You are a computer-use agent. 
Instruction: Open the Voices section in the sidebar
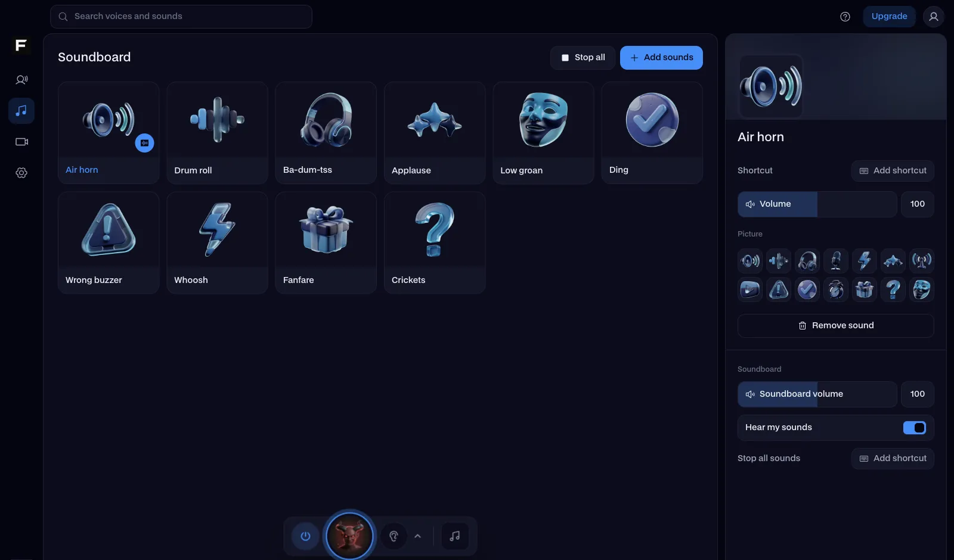click(x=21, y=80)
